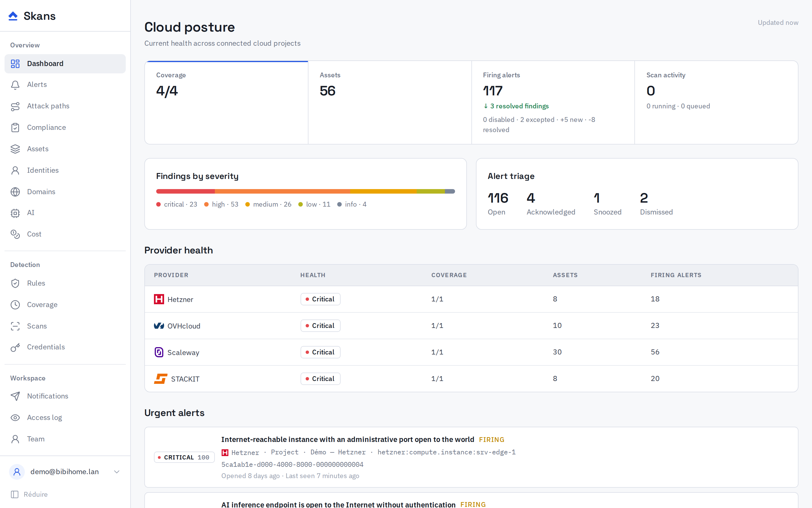Screen dimensions: 812x508
Task: Select Credentials in Detection menu
Action: (x=65, y=347)
